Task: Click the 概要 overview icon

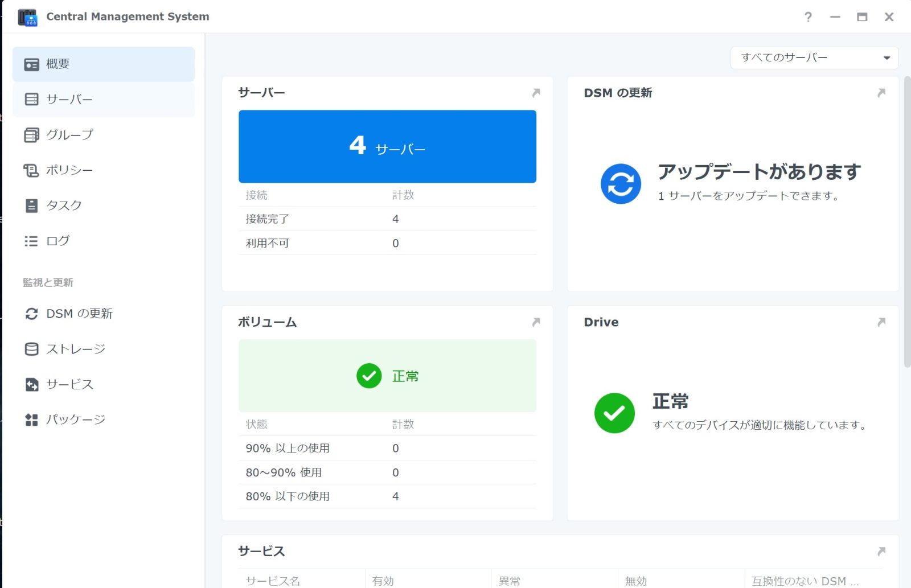Action: pos(31,64)
